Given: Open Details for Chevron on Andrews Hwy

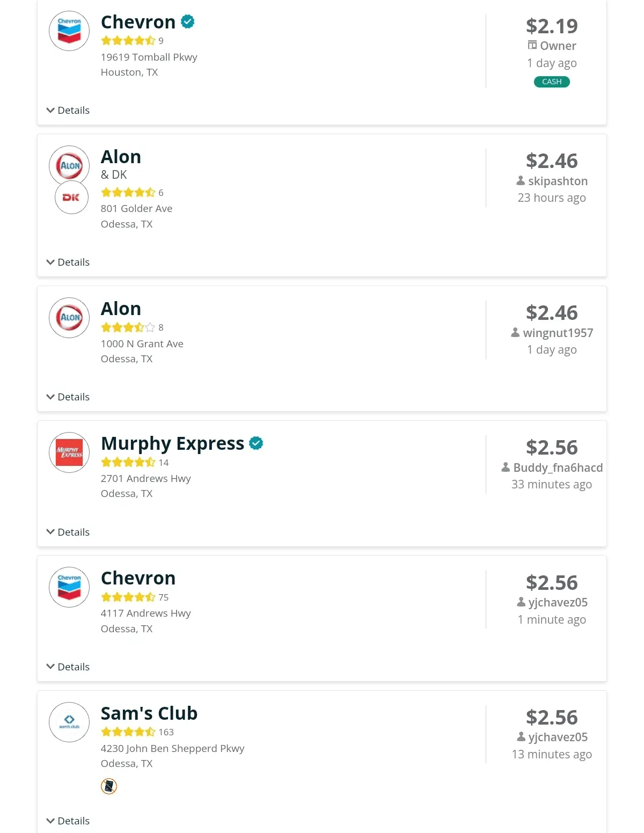Looking at the screenshot, I should point(68,667).
